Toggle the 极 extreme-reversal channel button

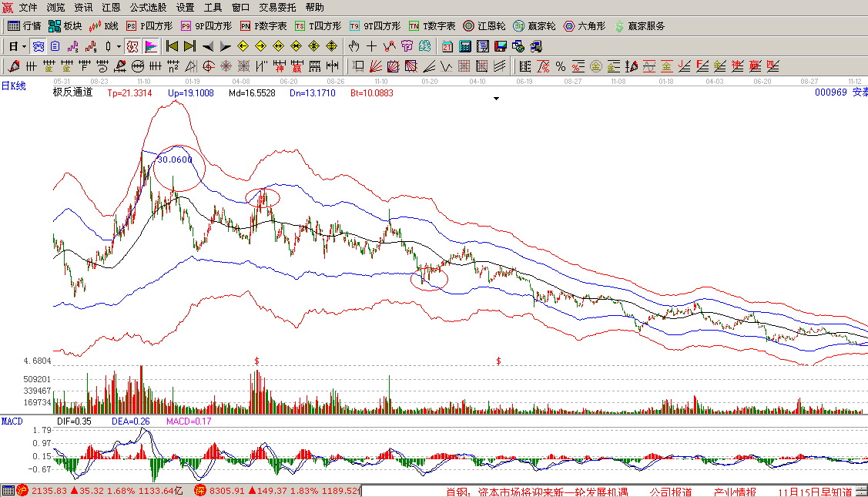click(132, 46)
